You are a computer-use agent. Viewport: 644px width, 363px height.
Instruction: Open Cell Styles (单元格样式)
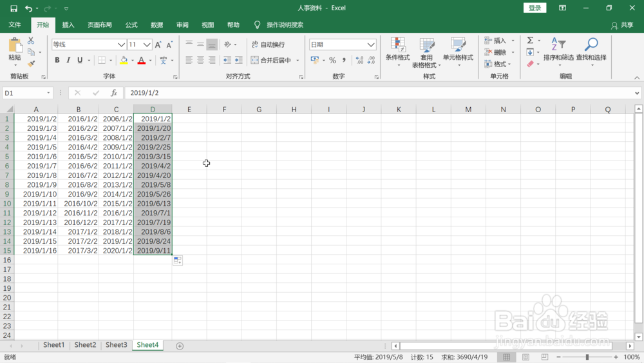(458, 52)
